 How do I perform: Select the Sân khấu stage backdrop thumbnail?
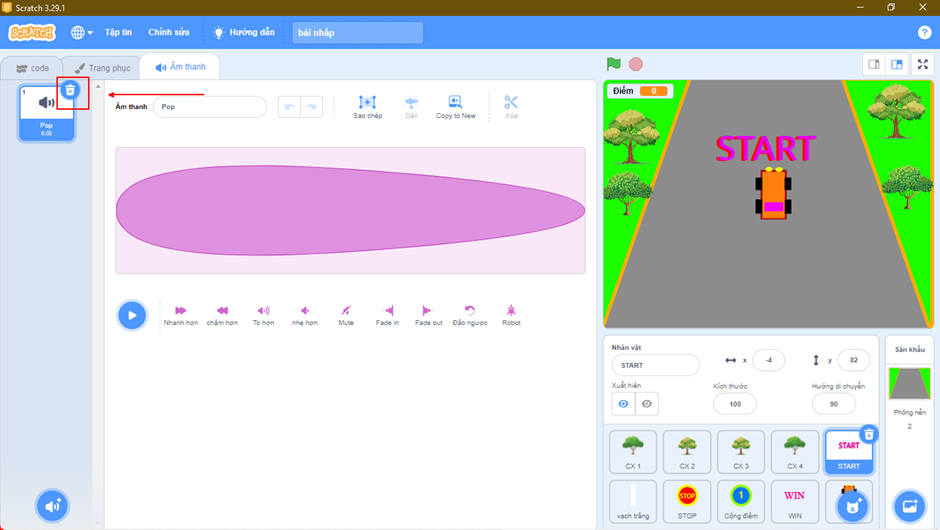point(909,384)
